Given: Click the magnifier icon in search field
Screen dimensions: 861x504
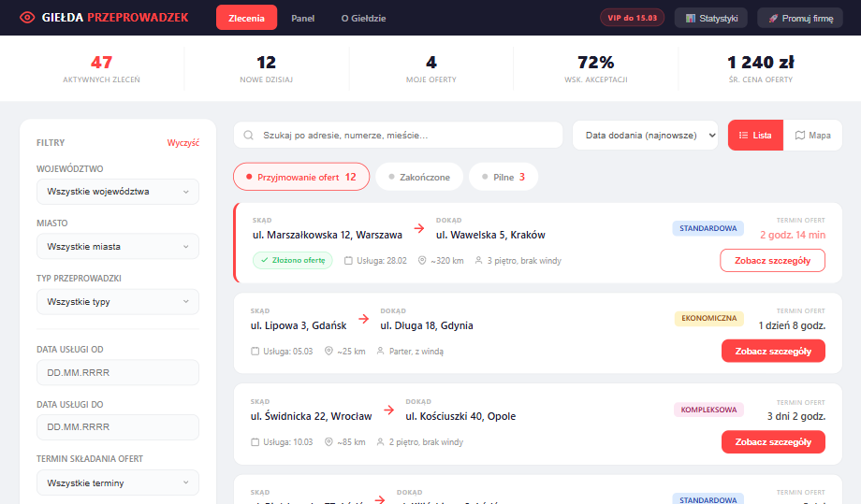Looking at the screenshot, I should tap(249, 136).
